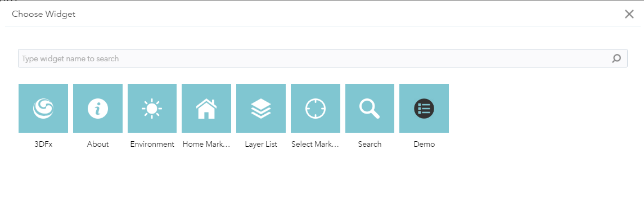Viewport: 644px width, 216px height.
Task: Click the search magnifier in the search box
Action: click(616, 58)
